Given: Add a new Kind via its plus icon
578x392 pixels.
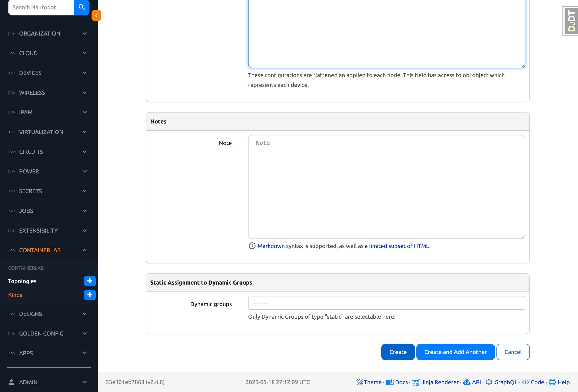Looking at the screenshot, I should (90, 295).
